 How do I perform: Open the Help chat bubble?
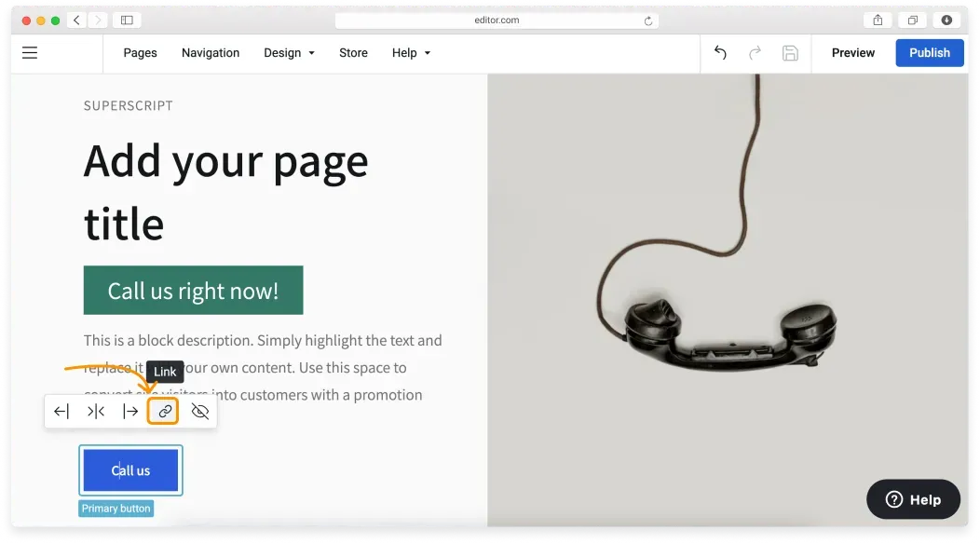pos(913,499)
